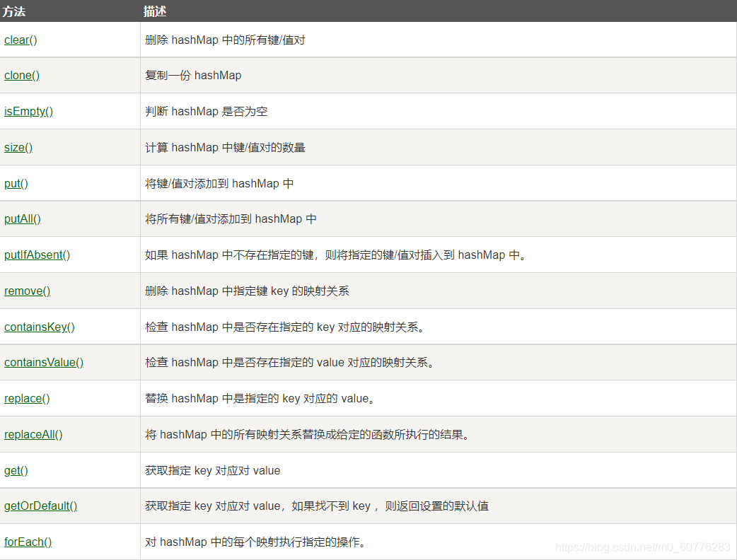Click the size() method link
This screenshot has height=560, width=737.
tap(18, 148)
